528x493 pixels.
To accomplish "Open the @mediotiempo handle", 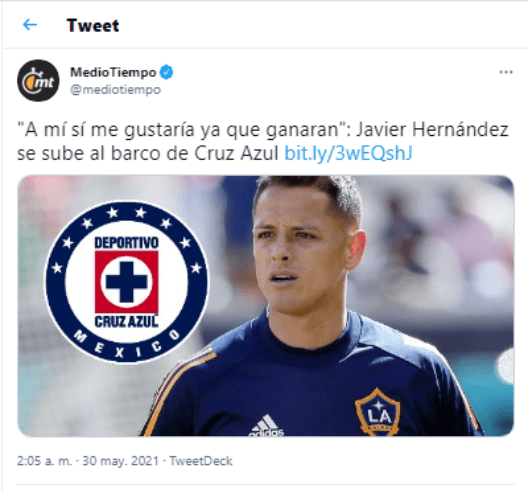I will pyautogui.click(x=116, y=90).
